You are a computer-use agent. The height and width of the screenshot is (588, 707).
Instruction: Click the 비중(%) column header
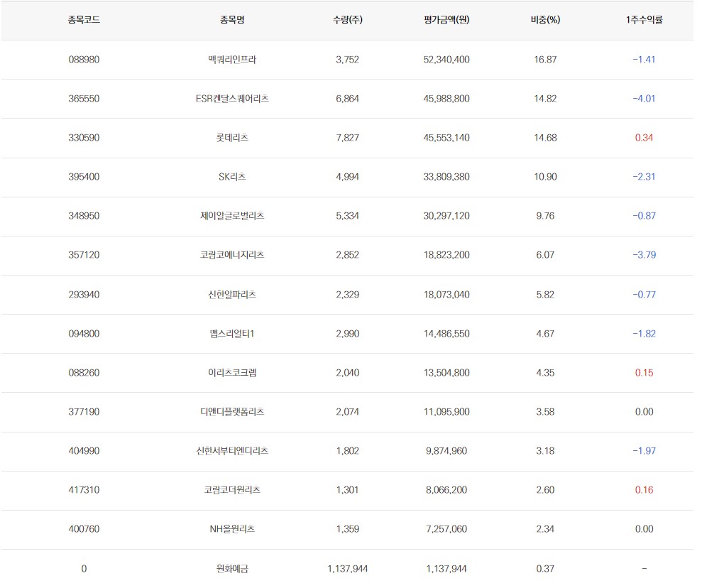(545, 20)
